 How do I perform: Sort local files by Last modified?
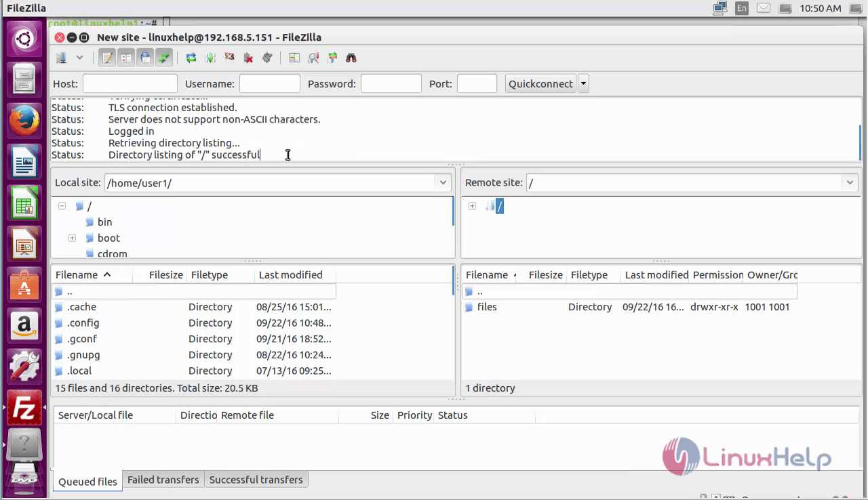[x=296, y=275]
